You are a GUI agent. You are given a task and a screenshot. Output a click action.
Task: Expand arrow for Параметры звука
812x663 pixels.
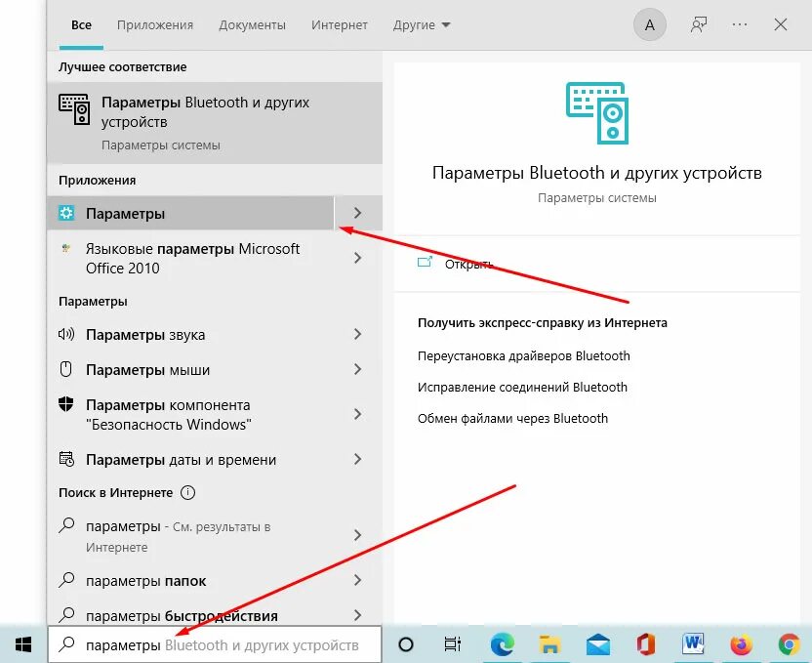358,334
